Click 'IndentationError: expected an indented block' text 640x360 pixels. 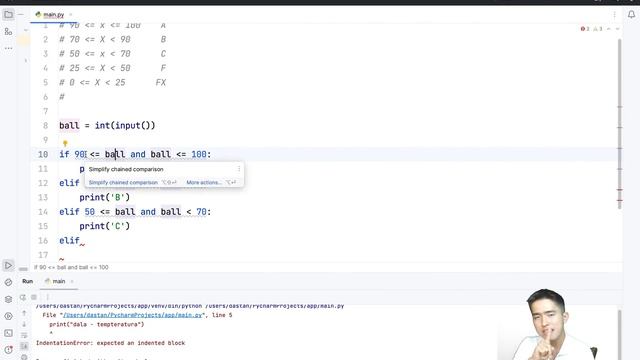coord(110,343)
